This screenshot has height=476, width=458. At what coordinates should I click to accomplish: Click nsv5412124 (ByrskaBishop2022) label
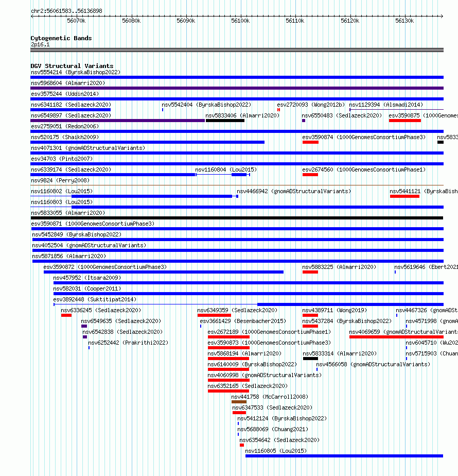282,419
